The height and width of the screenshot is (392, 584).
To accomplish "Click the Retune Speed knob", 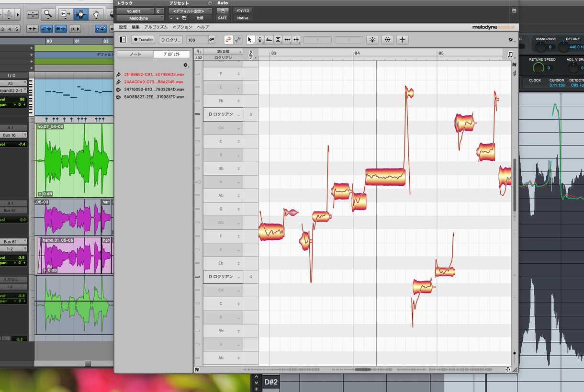I will 539,68.
